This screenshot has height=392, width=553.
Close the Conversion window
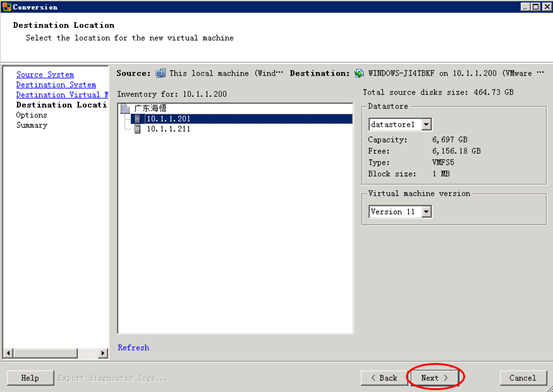(546, 7)
